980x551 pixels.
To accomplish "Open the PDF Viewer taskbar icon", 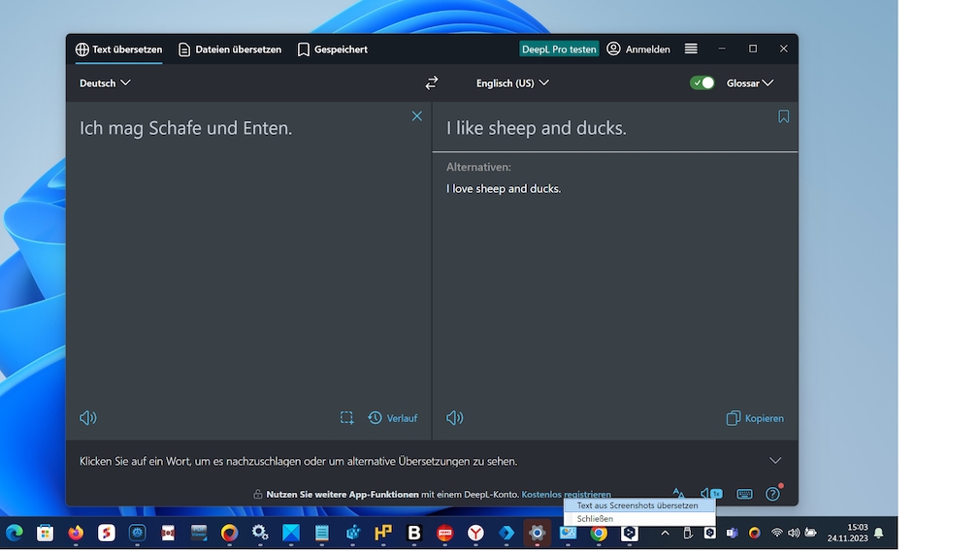I will (199, 533).
